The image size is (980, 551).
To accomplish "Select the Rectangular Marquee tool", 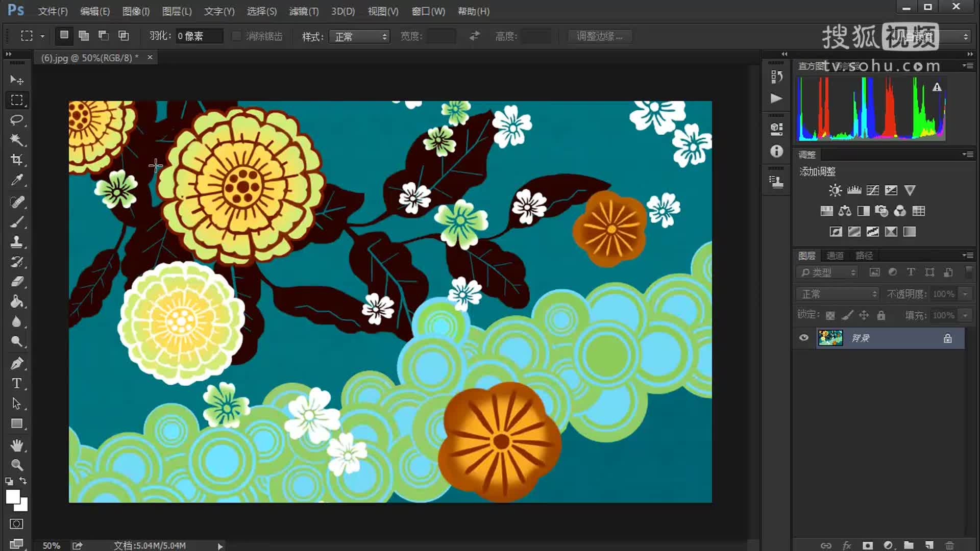I will [17, 100].
